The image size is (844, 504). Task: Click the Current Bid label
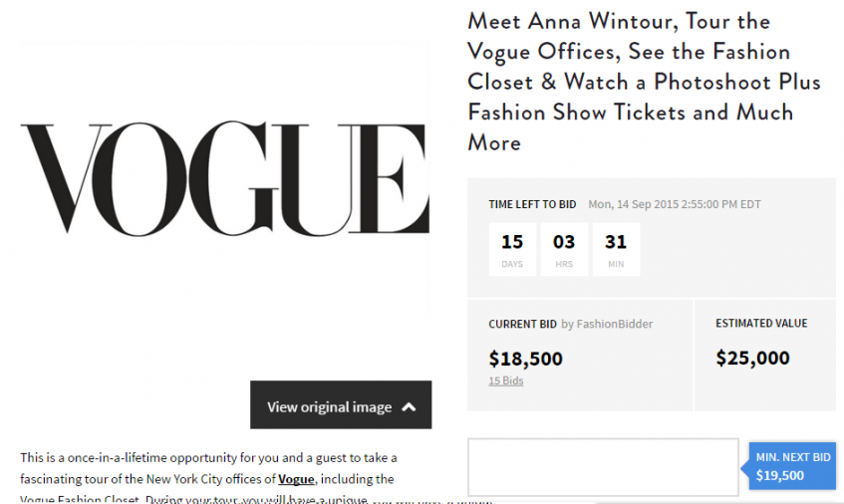(522, 324)
